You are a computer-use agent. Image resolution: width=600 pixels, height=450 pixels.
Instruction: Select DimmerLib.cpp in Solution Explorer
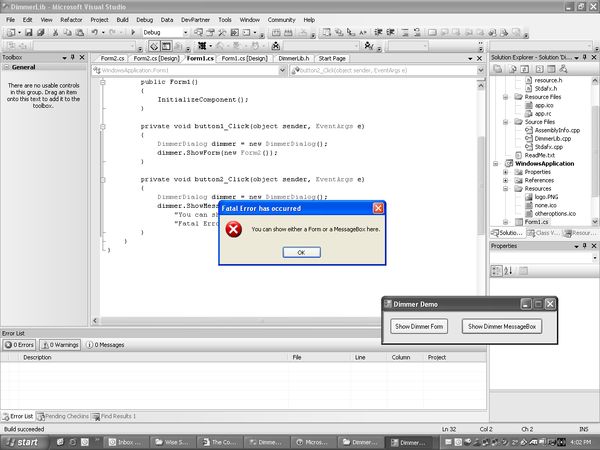(553, 139)
